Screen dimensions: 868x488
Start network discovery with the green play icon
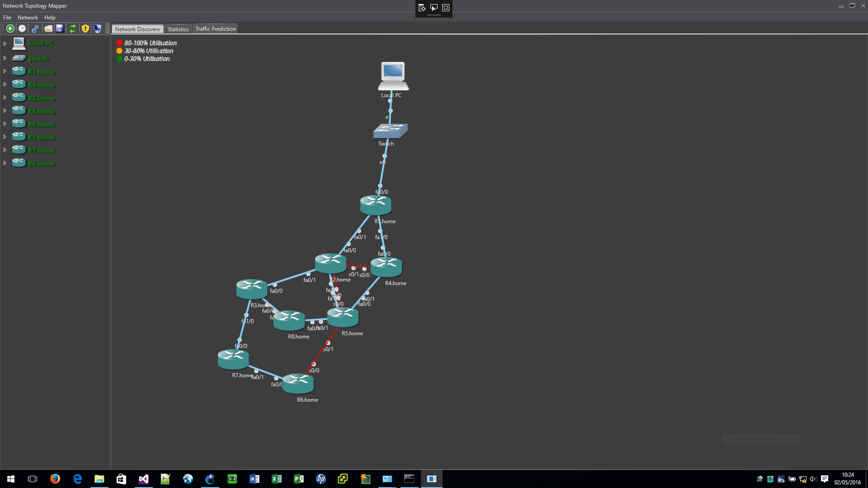tap(10, 28)
